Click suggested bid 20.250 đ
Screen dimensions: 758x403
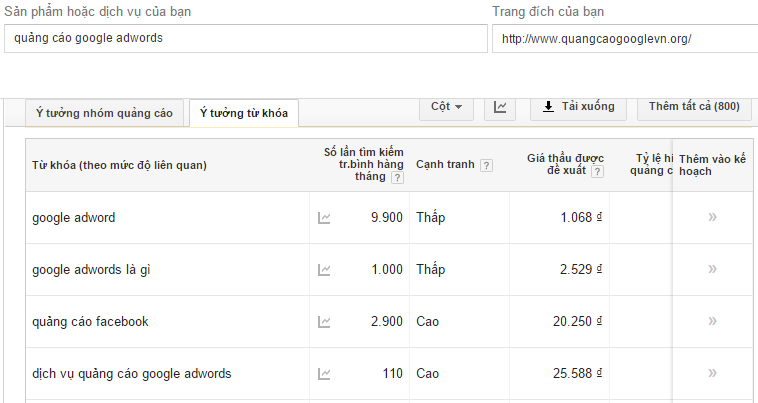coord(578,322)
